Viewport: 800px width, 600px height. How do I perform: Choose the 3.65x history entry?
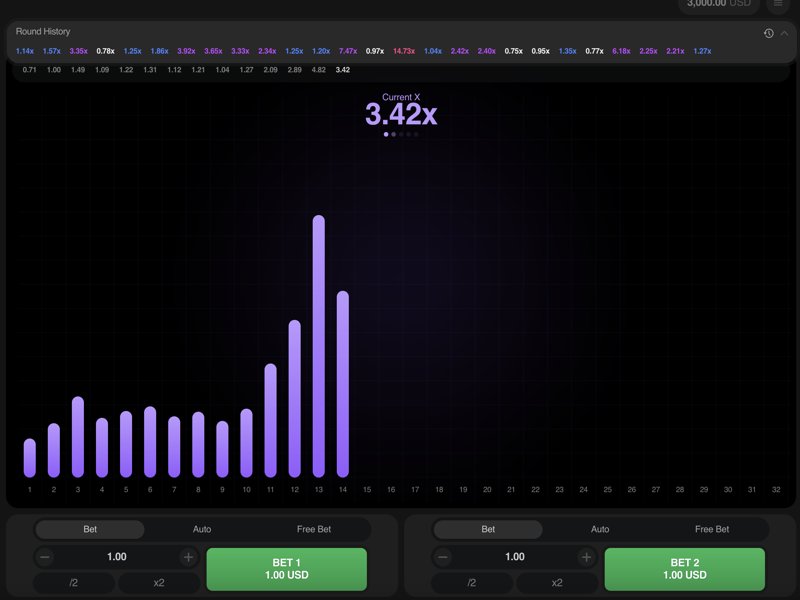[x=213, y=51]
